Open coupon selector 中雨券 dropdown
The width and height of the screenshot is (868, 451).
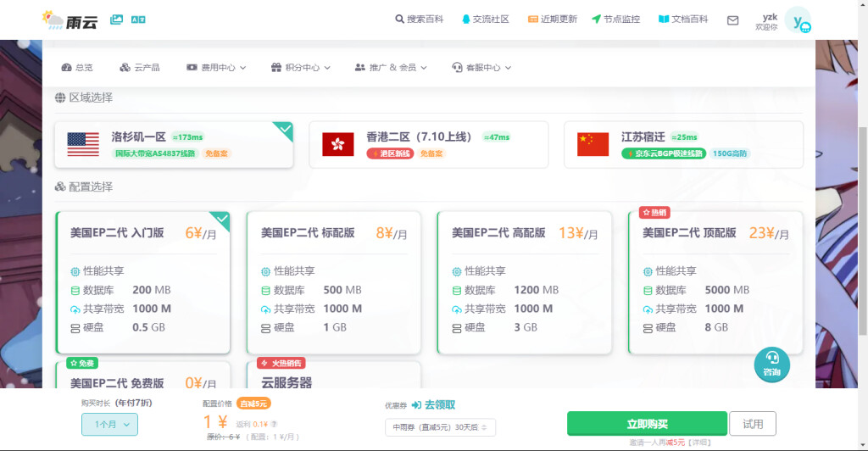coord(440,427)
